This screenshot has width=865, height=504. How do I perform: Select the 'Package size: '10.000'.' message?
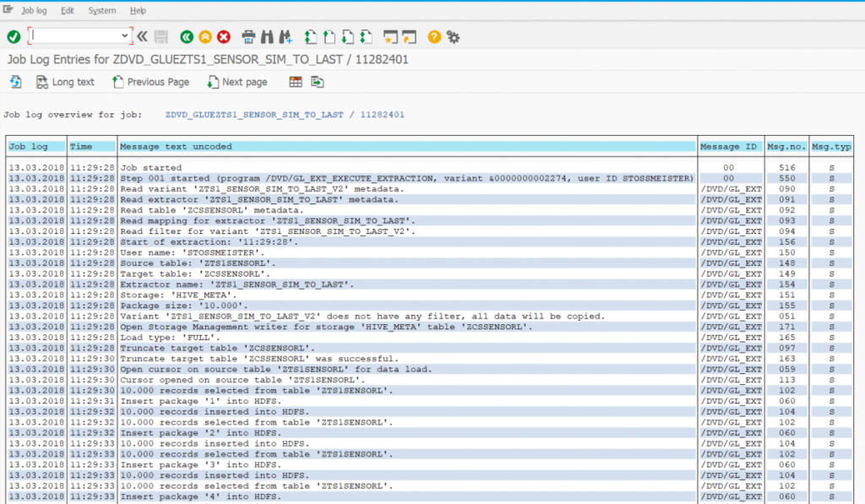[184, 306]
